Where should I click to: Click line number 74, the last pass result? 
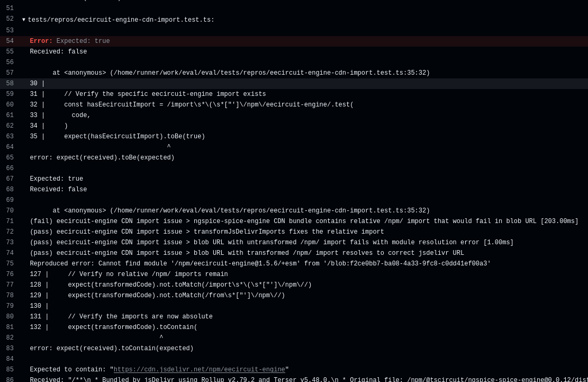10,253
